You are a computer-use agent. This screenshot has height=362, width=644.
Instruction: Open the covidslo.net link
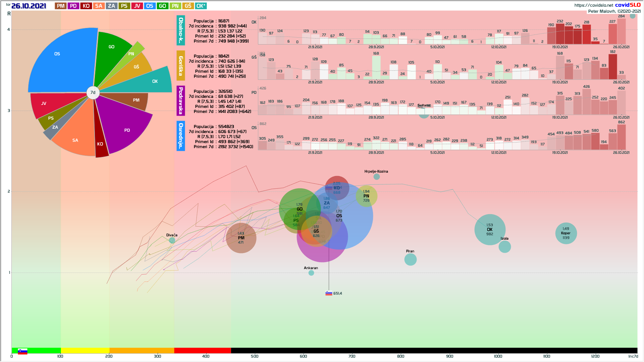pyautogui.click(x=593, y=5)
